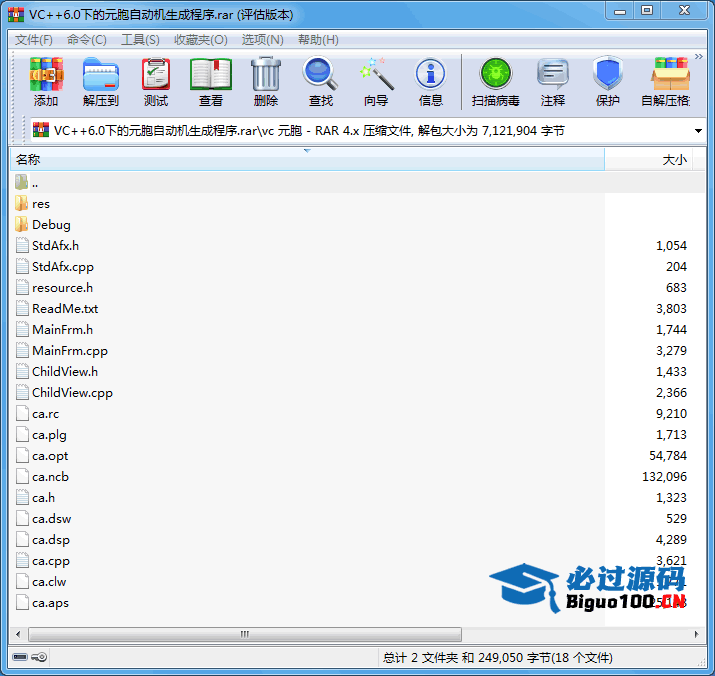Click the scrollbar left arrow
This screenshot has width=715, height=676.
[18, 634]
